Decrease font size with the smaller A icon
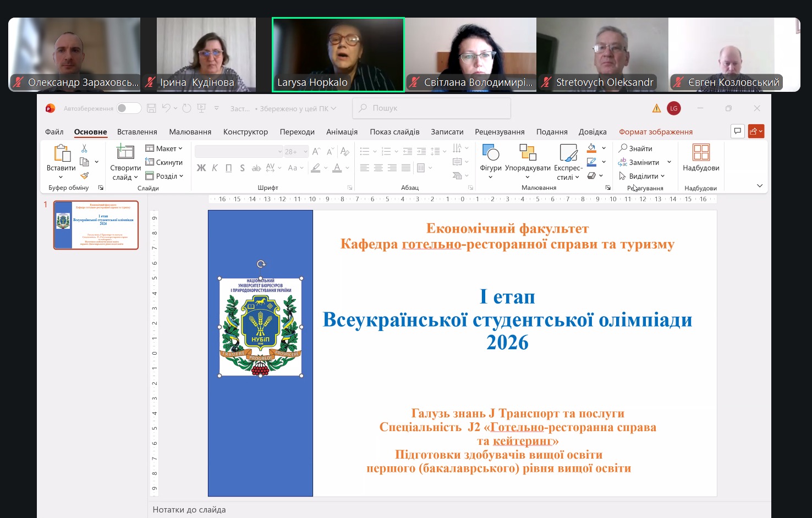This screenshot has width=812, height=518. click(330, 151)
